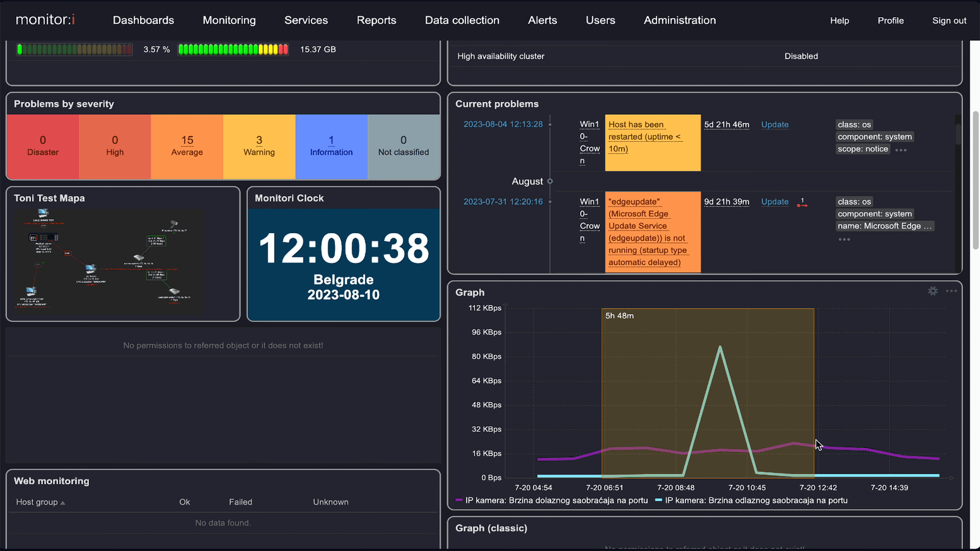Toggle dolaznog saobraćaja legend entry
This screenshot has width=980, height=551.
(x=551, y=500)
